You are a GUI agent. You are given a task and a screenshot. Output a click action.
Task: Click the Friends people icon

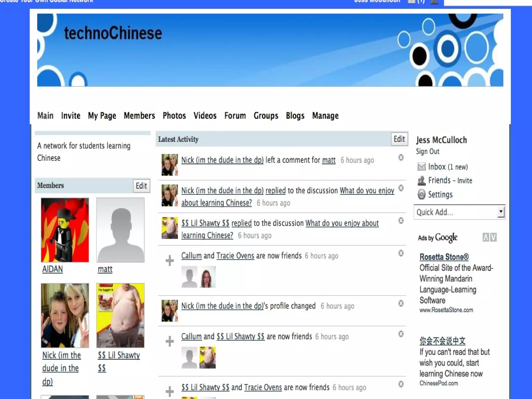click(x=421, y=181)
